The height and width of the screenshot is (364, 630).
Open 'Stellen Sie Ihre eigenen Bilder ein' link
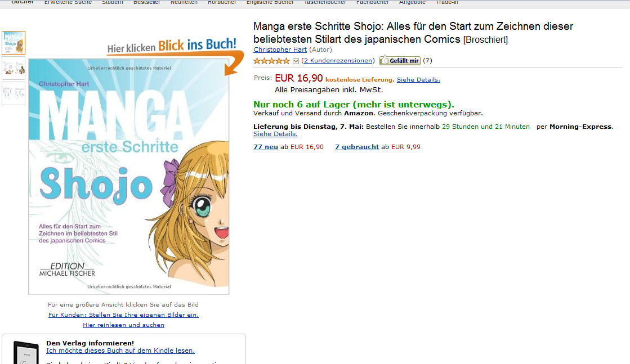pos(123,314)
